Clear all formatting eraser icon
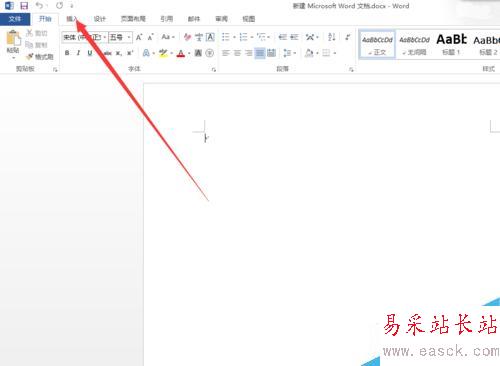Screen dimensions: 500x366 [x=187, y=37]
